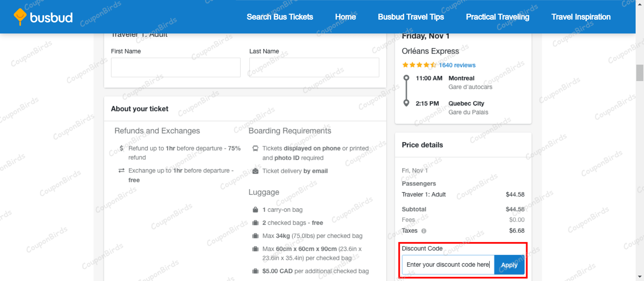Open the Home navigation item
The width and height of the screenshot is (644, 281).
345,17
